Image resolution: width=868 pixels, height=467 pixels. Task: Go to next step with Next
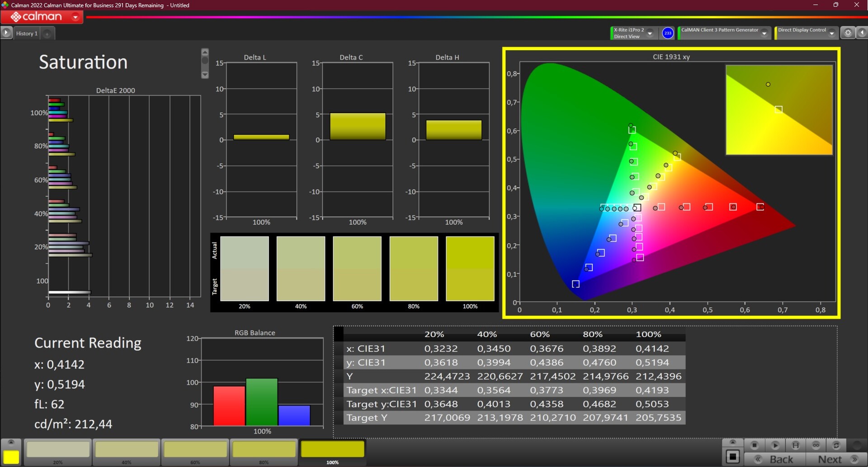click(836, 459)
